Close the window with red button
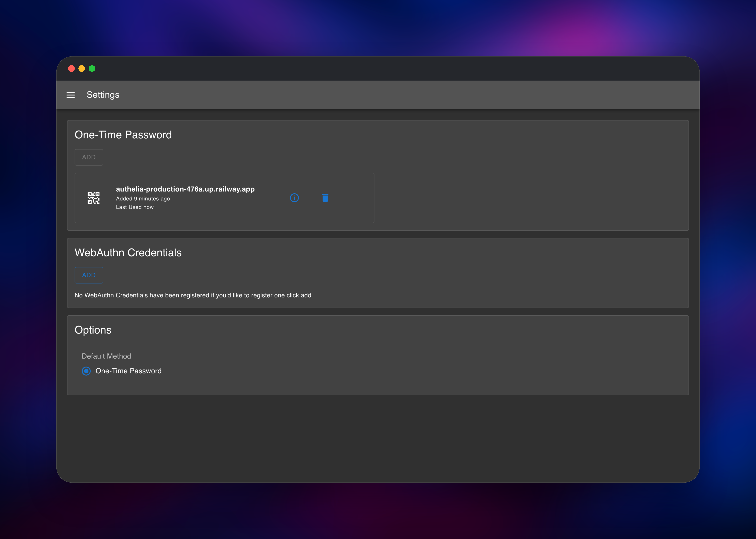This screenshot has height=539, width=756. [71, 68]
